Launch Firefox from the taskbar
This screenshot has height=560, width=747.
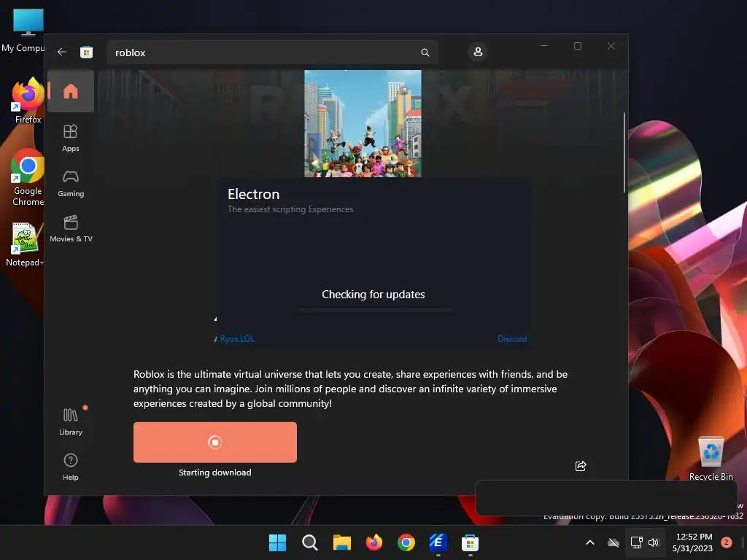point(374,542)
